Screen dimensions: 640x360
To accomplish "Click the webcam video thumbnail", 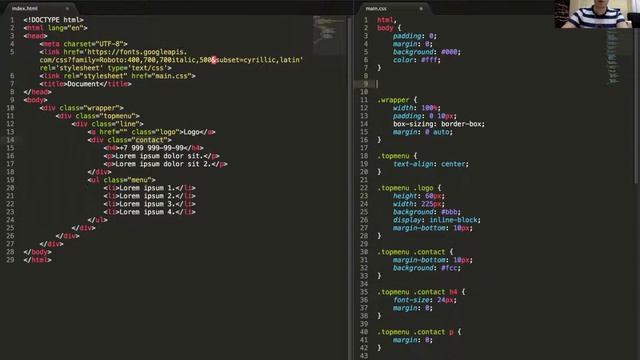I will [597, 14].
